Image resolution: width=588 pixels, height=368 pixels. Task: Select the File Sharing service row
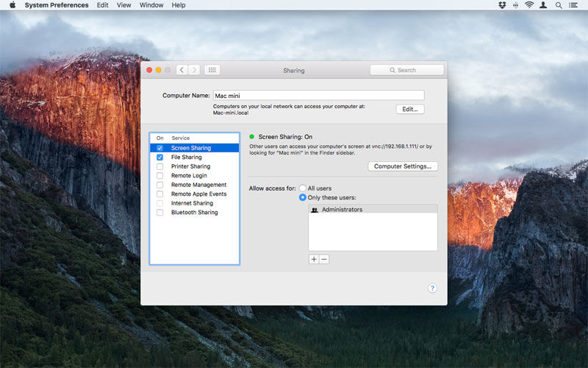pos(194,158)
